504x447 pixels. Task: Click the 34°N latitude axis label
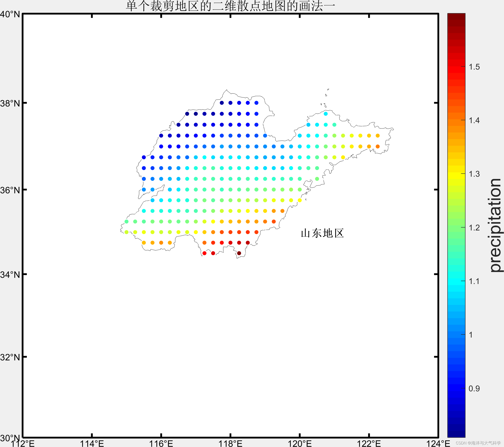click(10, 274)
